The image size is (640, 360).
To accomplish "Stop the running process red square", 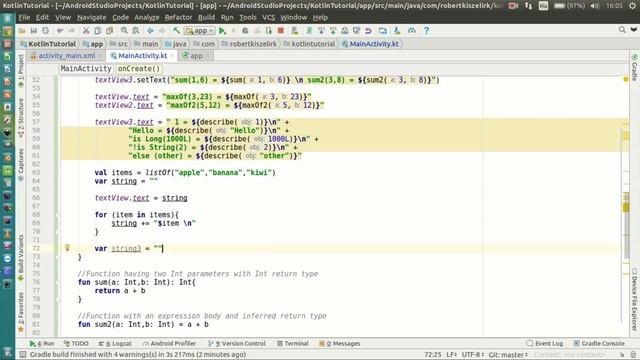I will [280, 31].
